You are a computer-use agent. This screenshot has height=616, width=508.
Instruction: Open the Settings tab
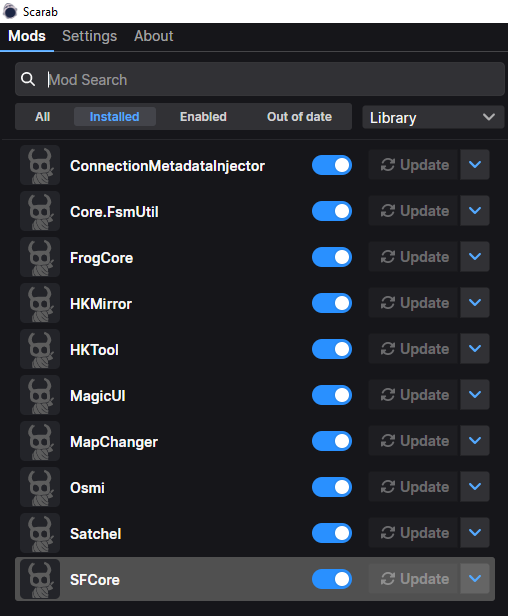(x=90, y=36)
